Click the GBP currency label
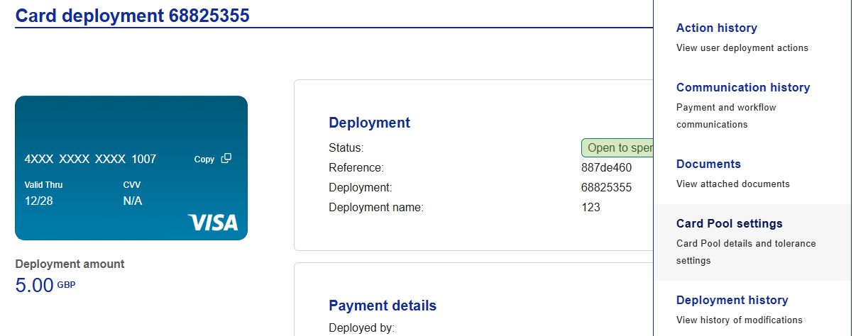Viewport: 868px width, 336px height. point(66,285)
